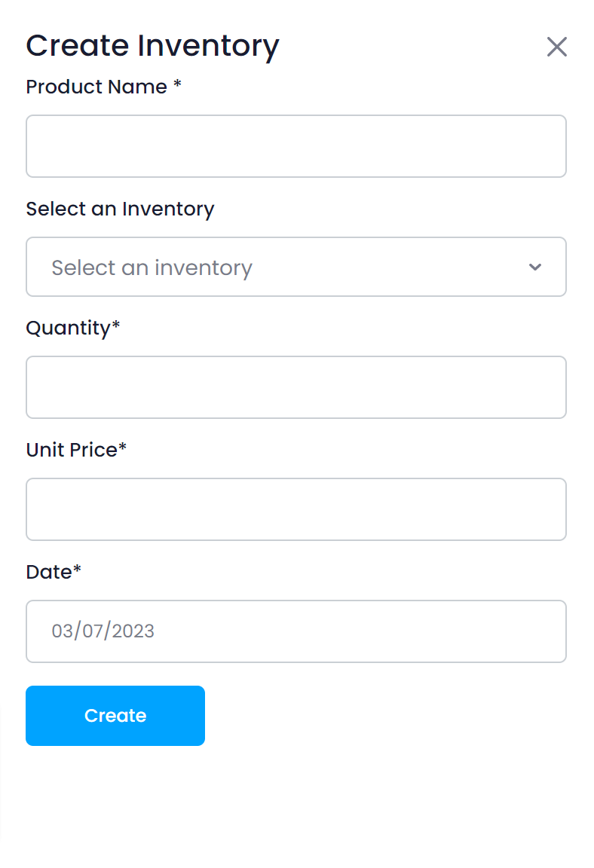Image resolution: width=594 pixels, height=868 pixels.
Task: Click the dropdown chevron arrow icon
Action: click(x=535, y=267)
